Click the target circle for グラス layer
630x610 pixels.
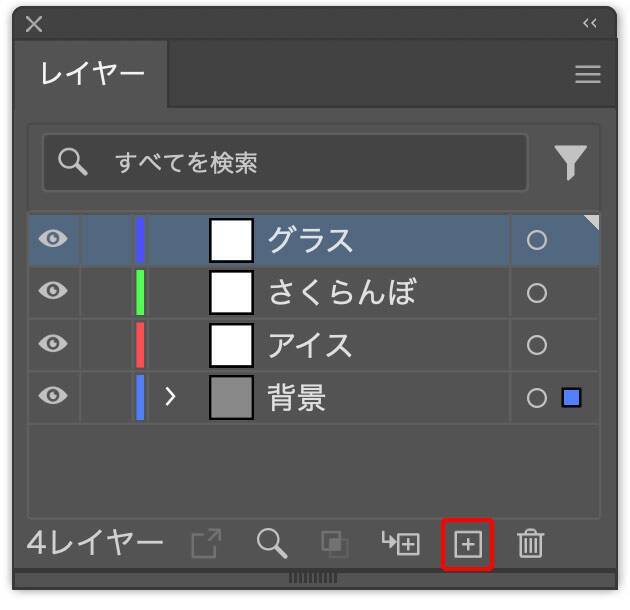[537, 241]
